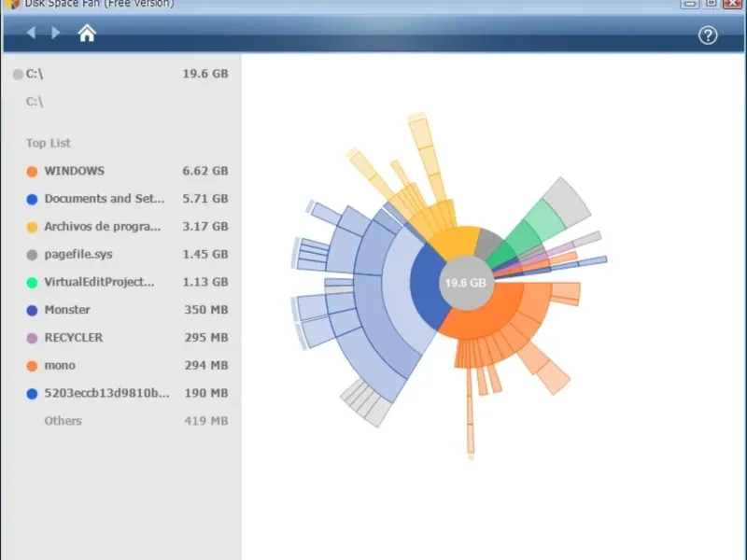
Task: Click the green dot beside VirtualEditProject...
Action: coord(32,283)
